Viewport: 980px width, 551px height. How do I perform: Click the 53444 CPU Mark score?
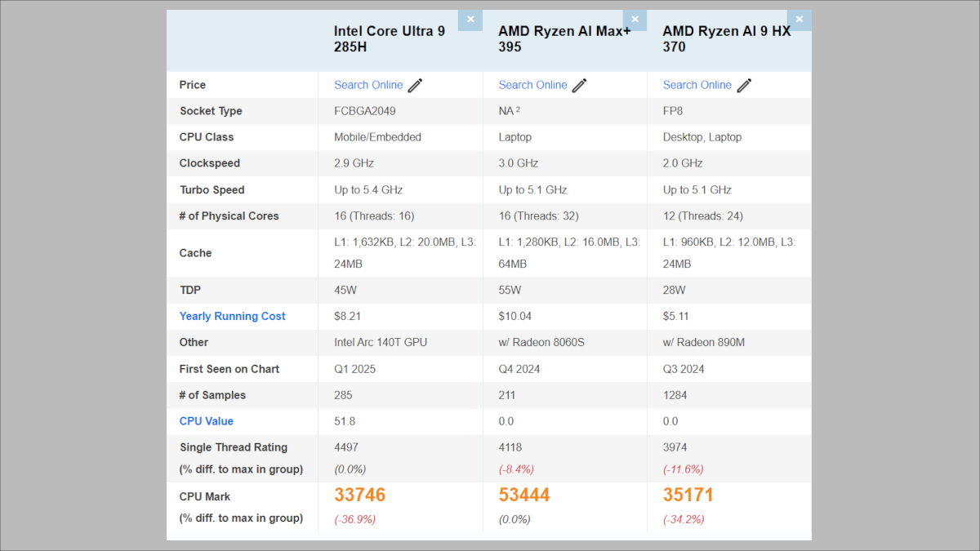pos(525,494)
